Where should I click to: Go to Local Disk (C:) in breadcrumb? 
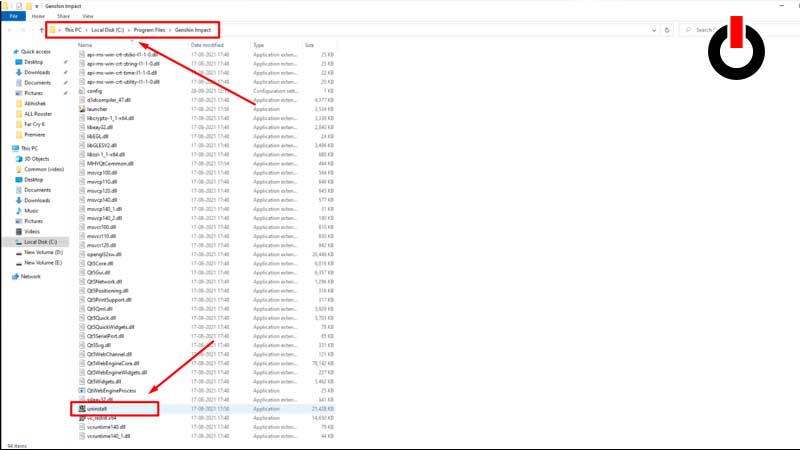click(x=108, y=30)
